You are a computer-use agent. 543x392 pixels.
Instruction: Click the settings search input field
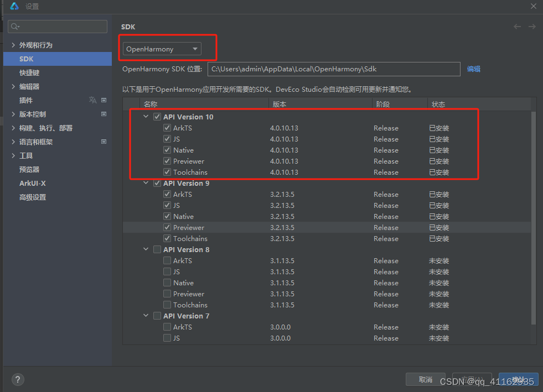click(x=58, y=27)
